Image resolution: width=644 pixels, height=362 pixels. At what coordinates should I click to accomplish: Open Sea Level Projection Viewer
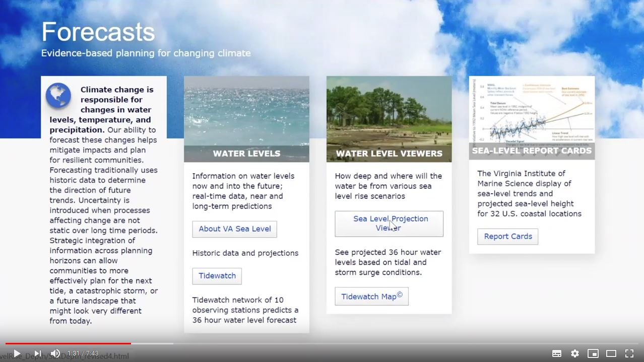389,224
